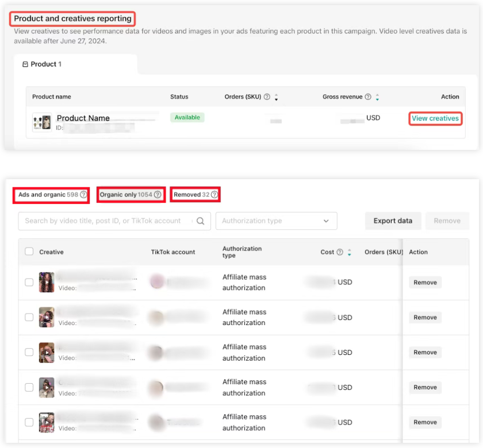
Task: Sort by the Gross revenue column arrows
Action: coord(377,97)
